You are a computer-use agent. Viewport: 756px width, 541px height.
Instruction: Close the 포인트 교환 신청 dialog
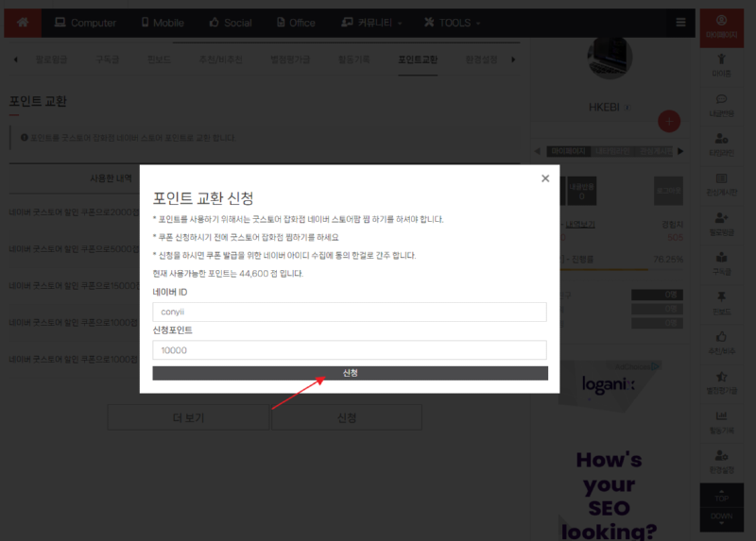(x=544, y=178)
